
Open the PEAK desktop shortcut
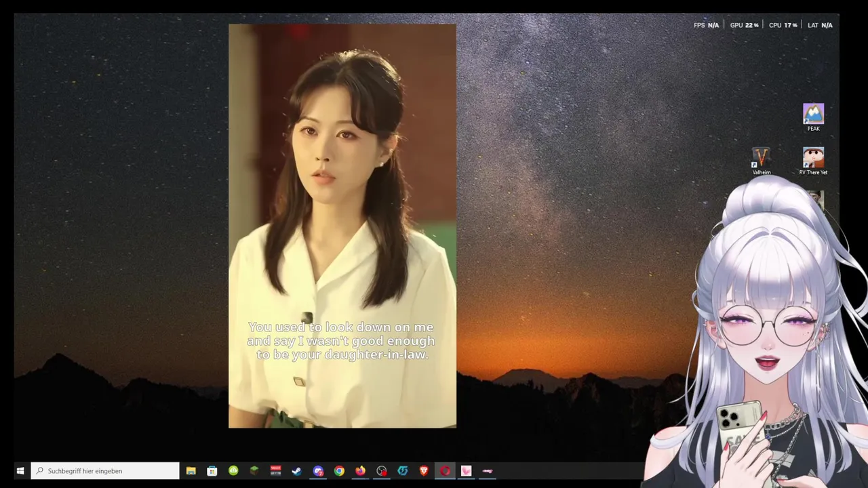coord(813,117)
